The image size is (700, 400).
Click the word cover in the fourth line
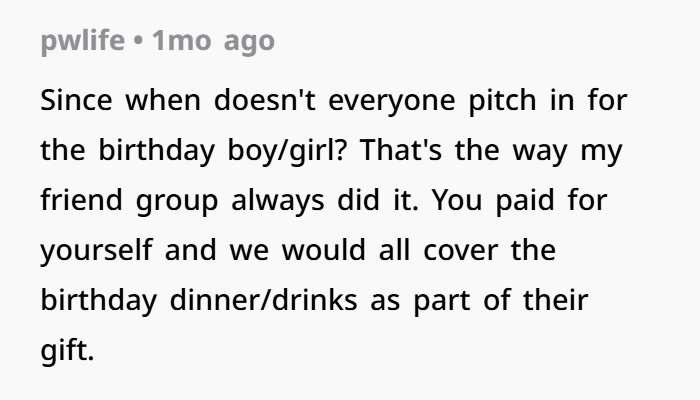tap(460, 252)
